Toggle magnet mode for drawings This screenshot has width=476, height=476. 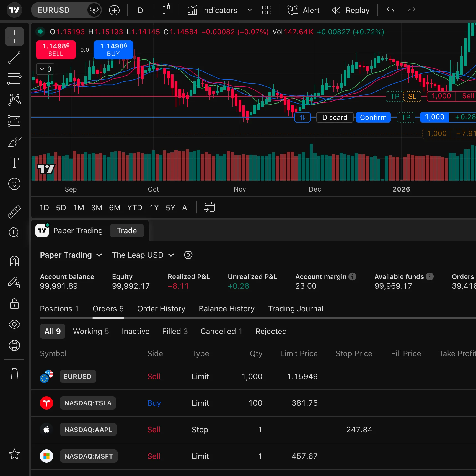pyautogui.click(x=14, y=261)
